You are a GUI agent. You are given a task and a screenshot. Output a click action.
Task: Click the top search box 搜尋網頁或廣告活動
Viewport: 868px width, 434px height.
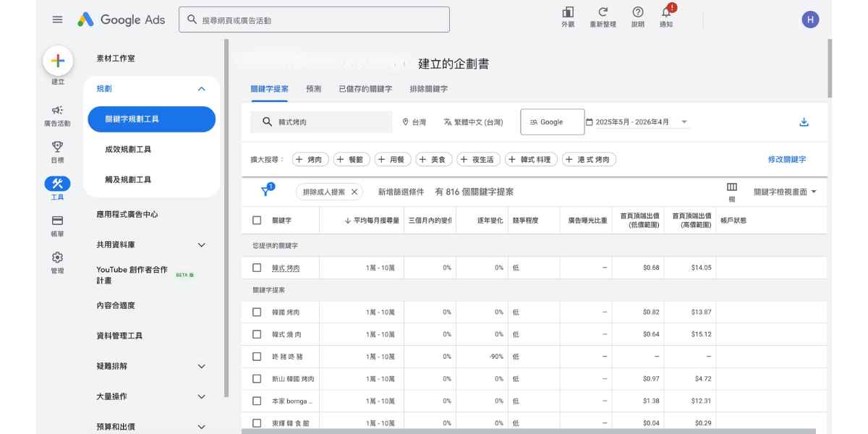(x=314, y=20)
